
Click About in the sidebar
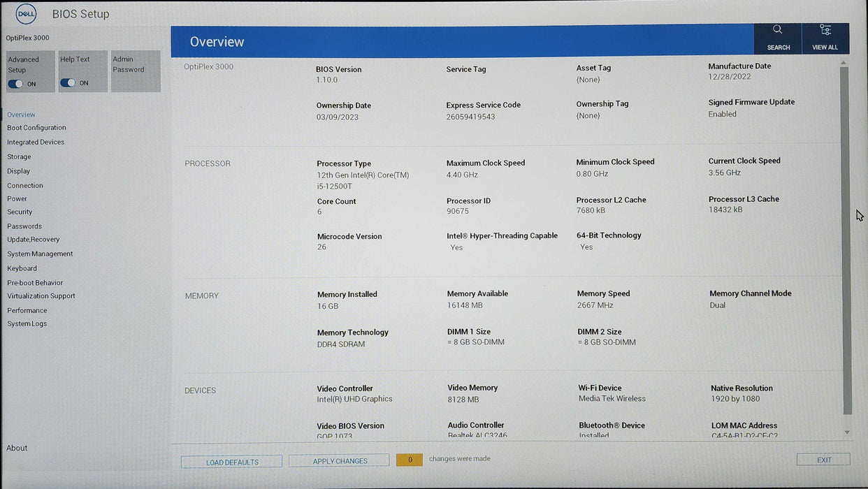17,448
